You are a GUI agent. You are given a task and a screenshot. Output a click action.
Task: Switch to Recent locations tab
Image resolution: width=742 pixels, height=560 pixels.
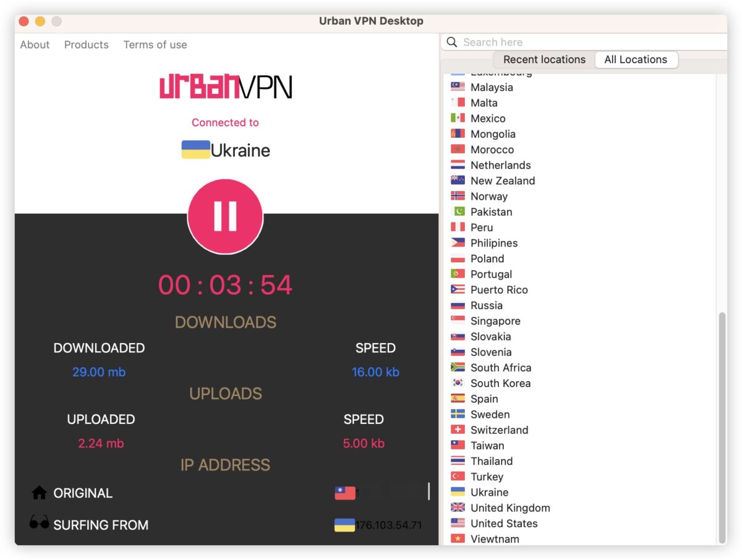(544, 59)
